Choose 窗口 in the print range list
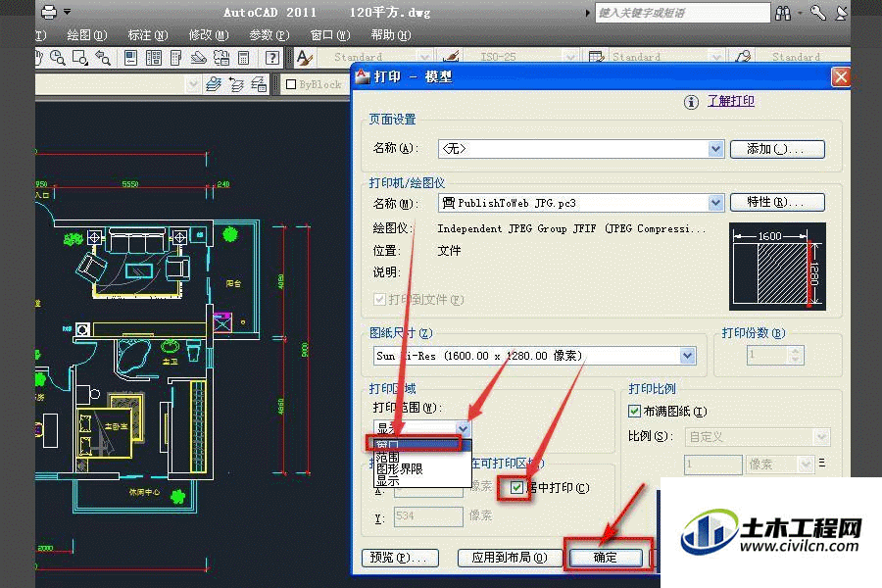The image size is (882, 588). tap(422, 446)
